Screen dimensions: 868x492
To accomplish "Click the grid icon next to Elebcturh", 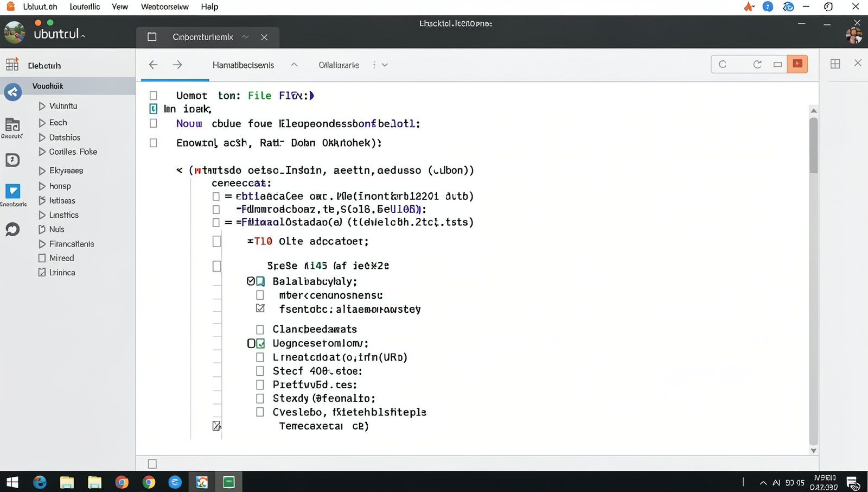I will coord(12,64).
